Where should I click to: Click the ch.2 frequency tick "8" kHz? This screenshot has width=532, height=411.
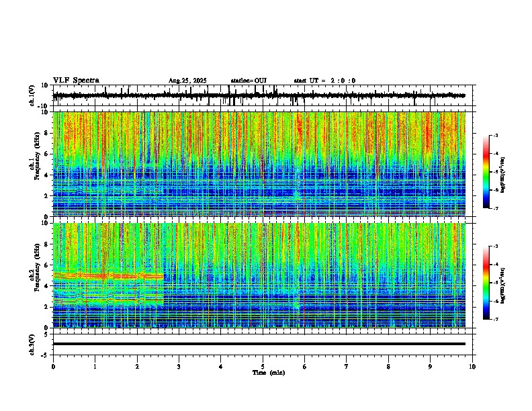pos(47,244)
